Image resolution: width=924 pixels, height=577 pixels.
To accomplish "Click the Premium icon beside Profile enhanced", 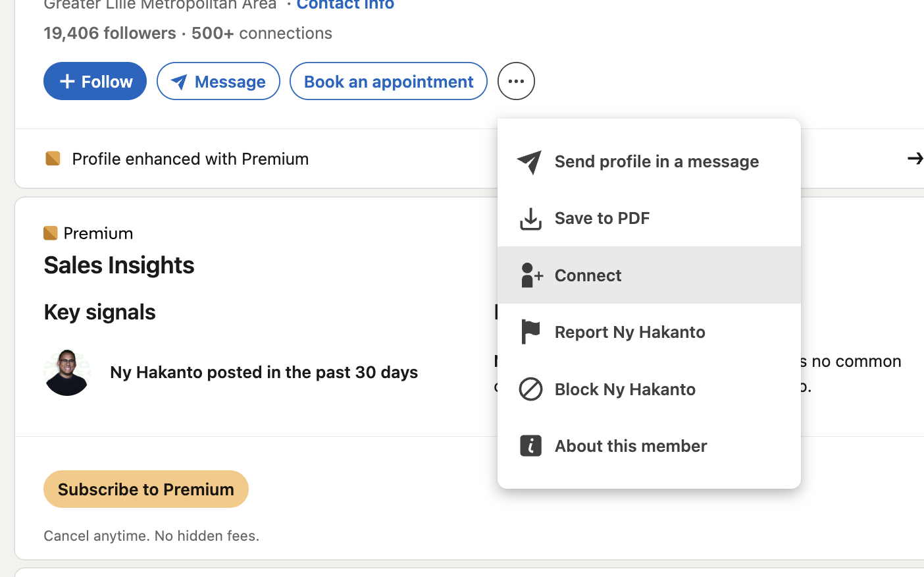I will (x=53, y=159).
